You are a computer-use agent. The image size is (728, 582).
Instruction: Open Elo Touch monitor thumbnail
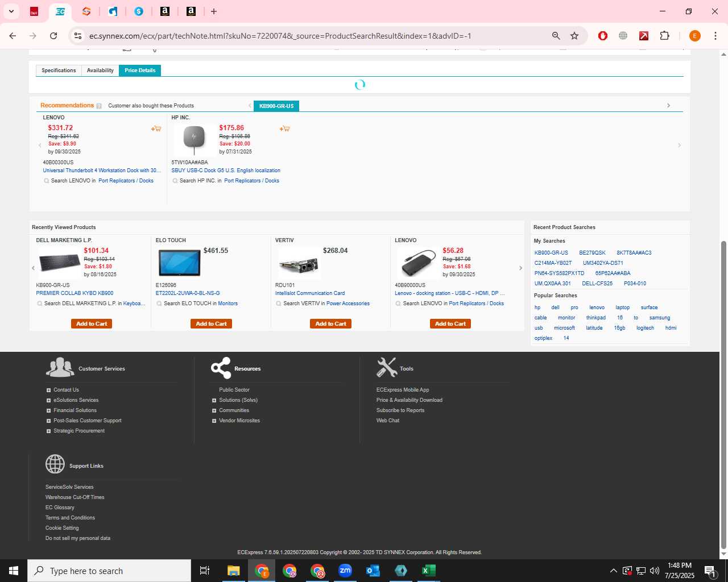click(179, 263)
